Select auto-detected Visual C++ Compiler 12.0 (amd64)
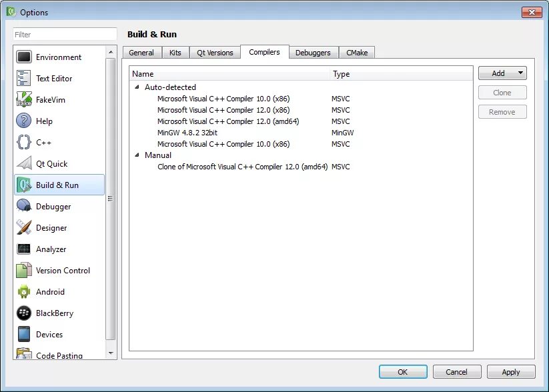The width and height of the screenshot is (549, 392). (228, 121)
